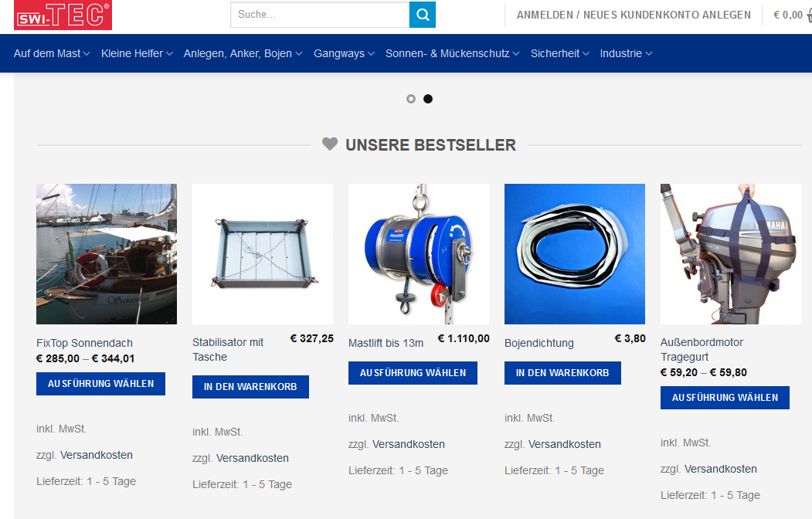The width and height of the screenshot is (812, 519).
Task: Select the second filled slider dot
Action: point(428,99)
